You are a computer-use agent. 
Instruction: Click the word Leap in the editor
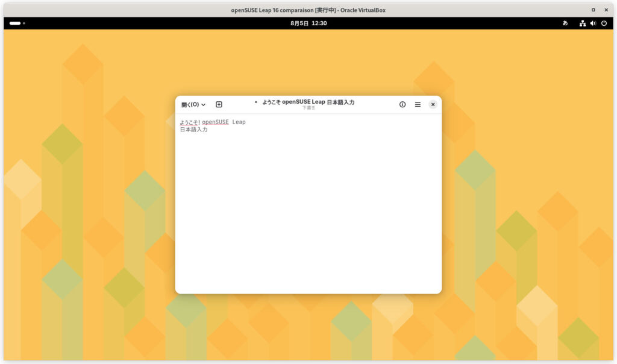(239, 122)
